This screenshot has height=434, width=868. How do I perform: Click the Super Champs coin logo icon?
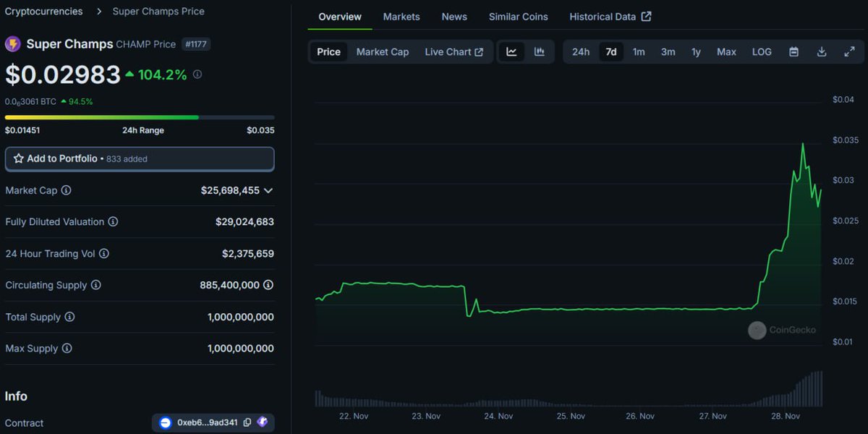pos(13,44)
